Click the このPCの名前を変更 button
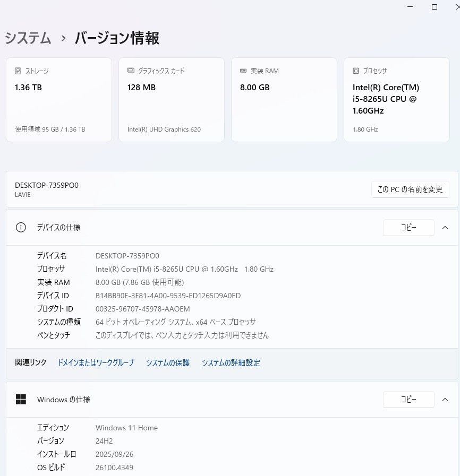 pos(410,189)
